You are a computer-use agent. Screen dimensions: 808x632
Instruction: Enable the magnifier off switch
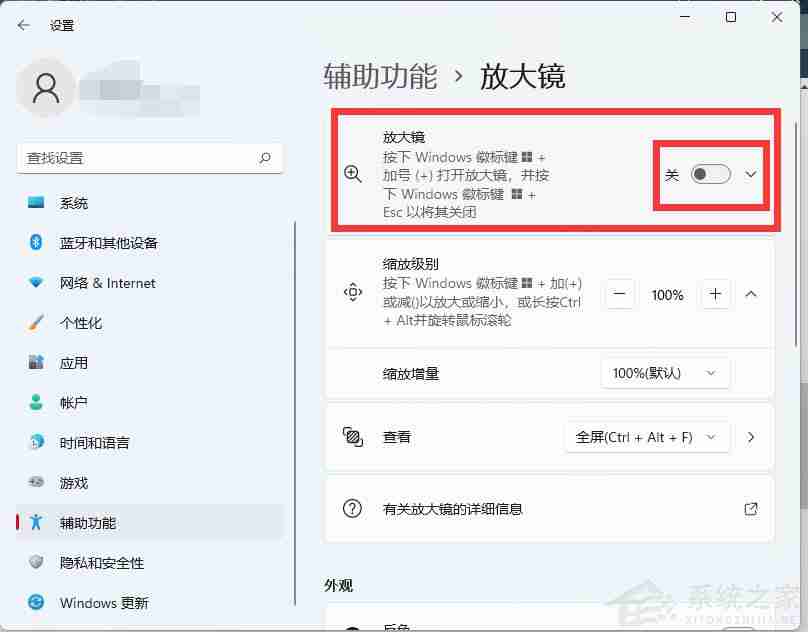pos(711,174)
